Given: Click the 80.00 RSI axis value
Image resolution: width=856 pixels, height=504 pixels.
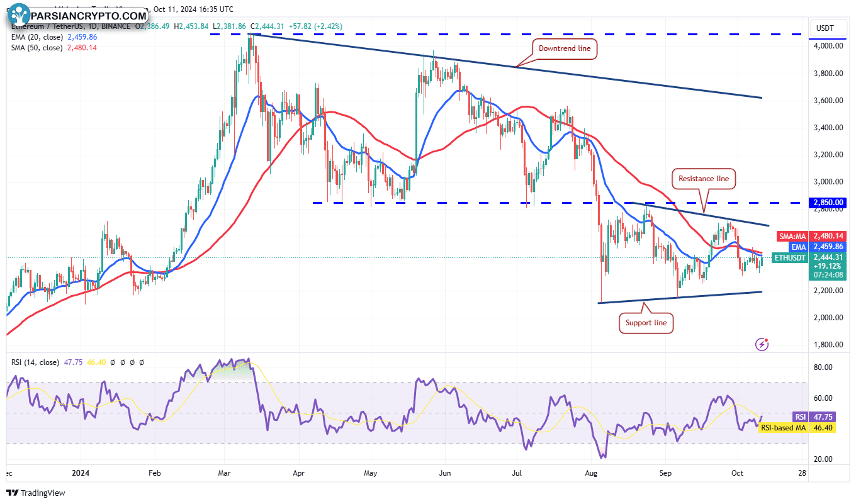Looking at the screenshot, I should 825,367.
